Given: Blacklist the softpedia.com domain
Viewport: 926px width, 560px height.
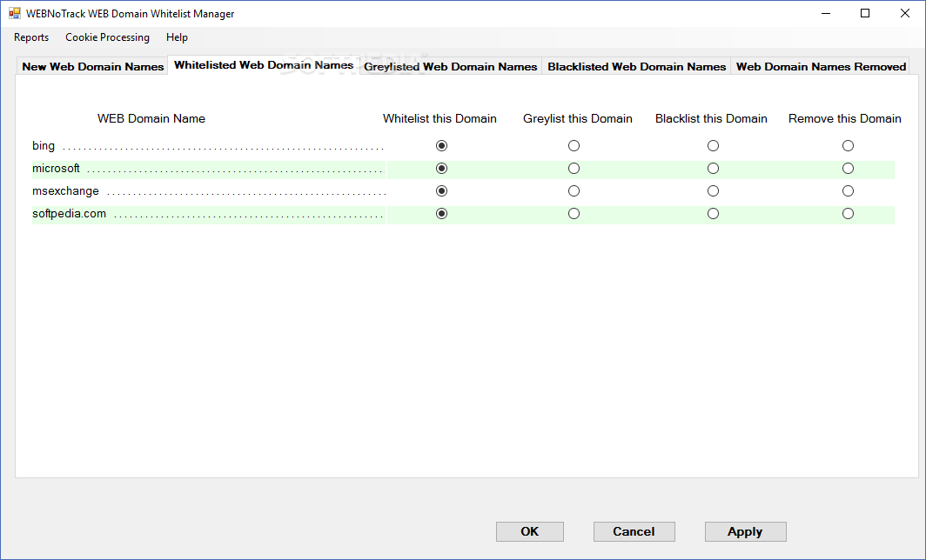Looking at the screenshot, I should pos(713,214).
